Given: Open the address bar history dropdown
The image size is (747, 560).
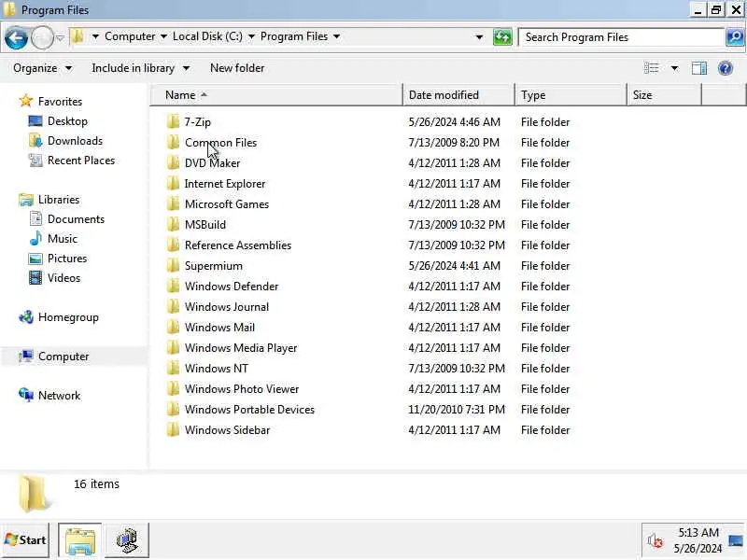Looking at the screenshot, I should click(x=479, y=37).
